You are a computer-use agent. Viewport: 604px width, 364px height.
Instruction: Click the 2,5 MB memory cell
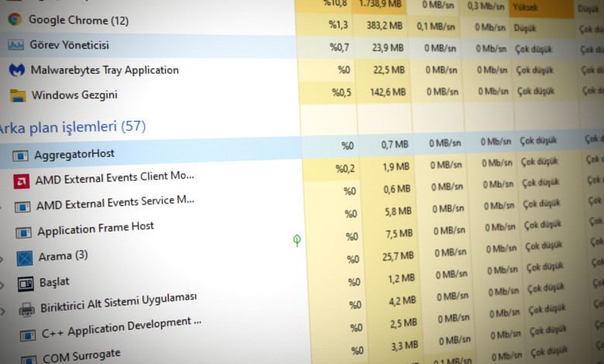pyautogui.click(x=403, y=322)
